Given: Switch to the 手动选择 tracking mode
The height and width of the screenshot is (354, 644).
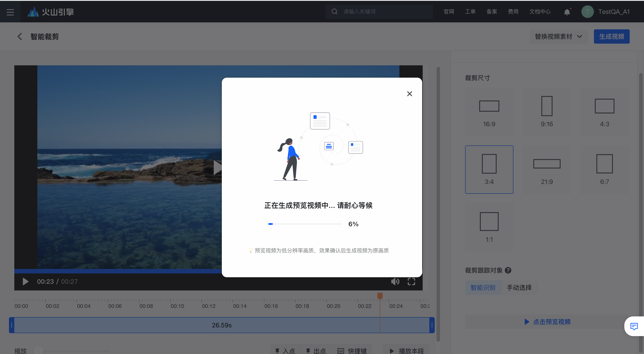Looking at the screenshot, I should pos(519,288).
